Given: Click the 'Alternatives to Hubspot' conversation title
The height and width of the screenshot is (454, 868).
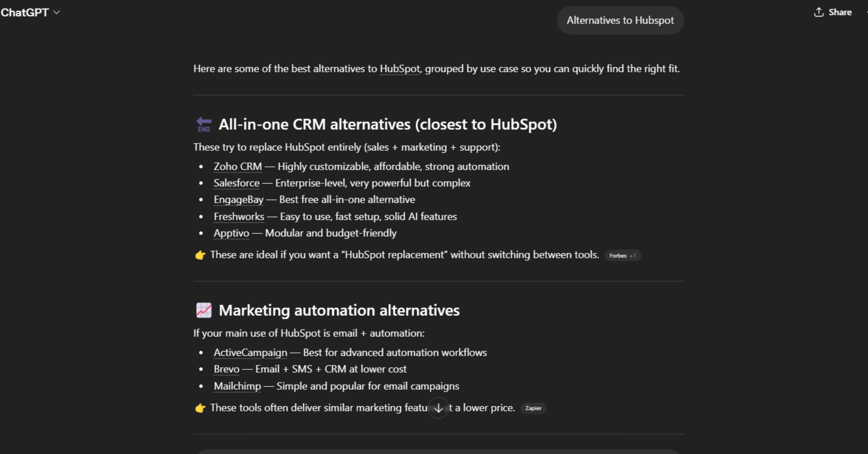Looking at the screenshot, I should (x=620, y=20).
